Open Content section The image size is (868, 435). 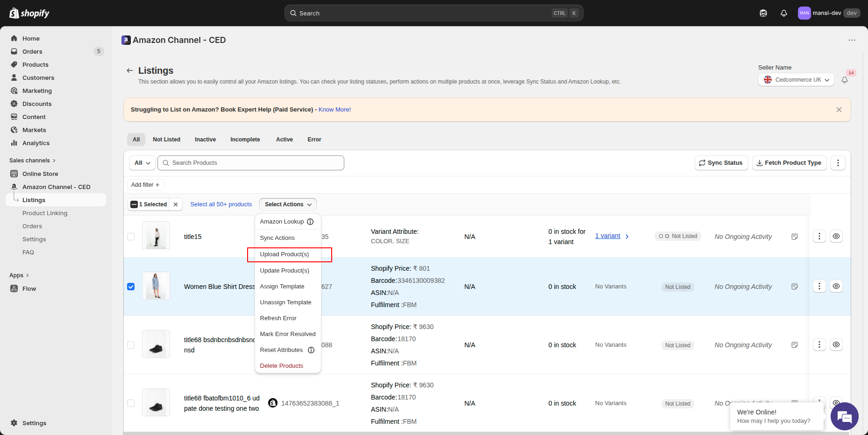(34, 117)
